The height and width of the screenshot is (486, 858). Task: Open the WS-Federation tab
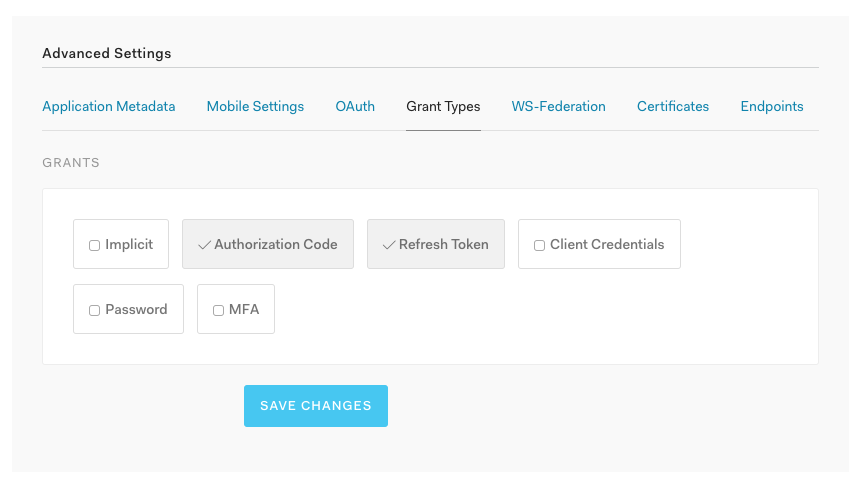click(558, 106)
